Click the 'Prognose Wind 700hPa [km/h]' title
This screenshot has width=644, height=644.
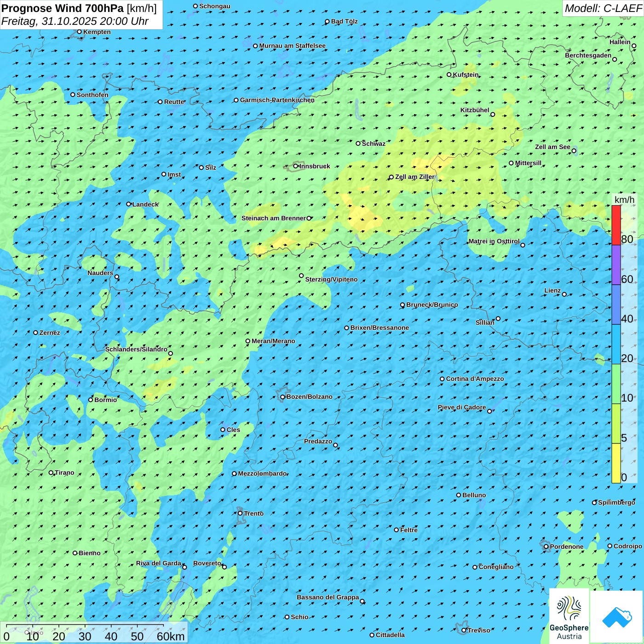pos(79,8)
